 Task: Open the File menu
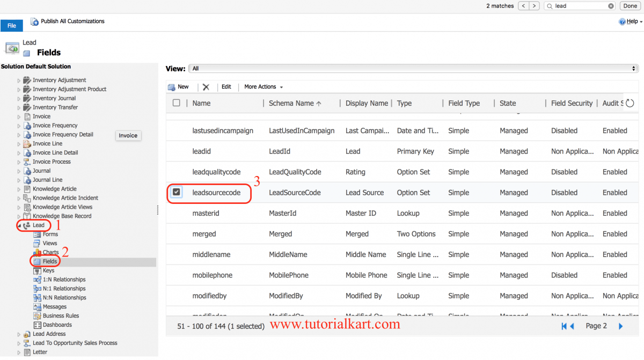(x=11, y=25)
